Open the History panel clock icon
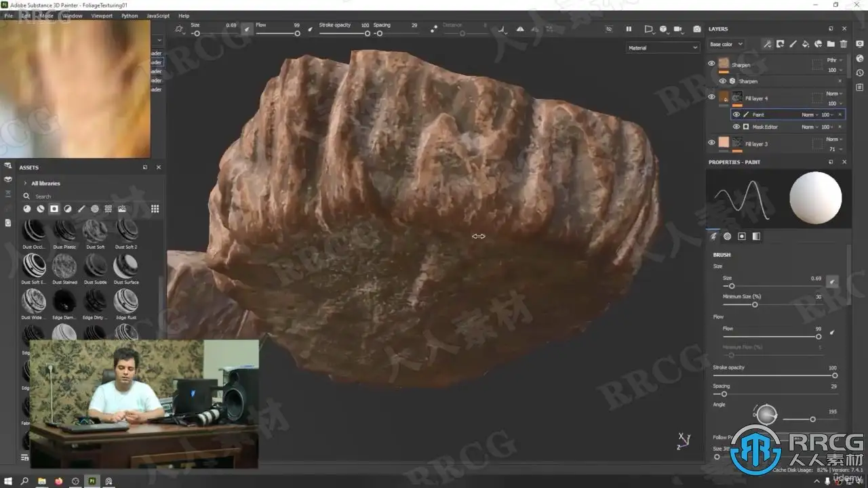This screenshot has width=868, height=488. point(860,73)
